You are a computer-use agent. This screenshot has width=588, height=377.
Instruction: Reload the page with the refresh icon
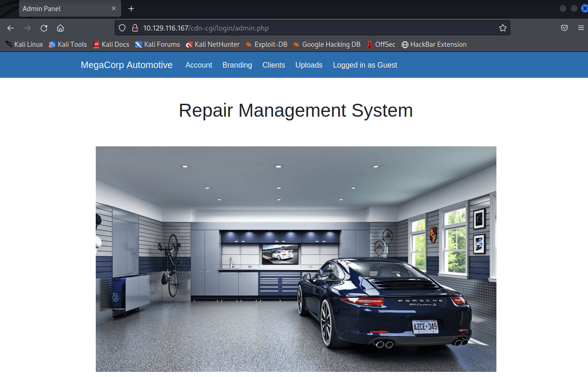click(x=44, y=28)
